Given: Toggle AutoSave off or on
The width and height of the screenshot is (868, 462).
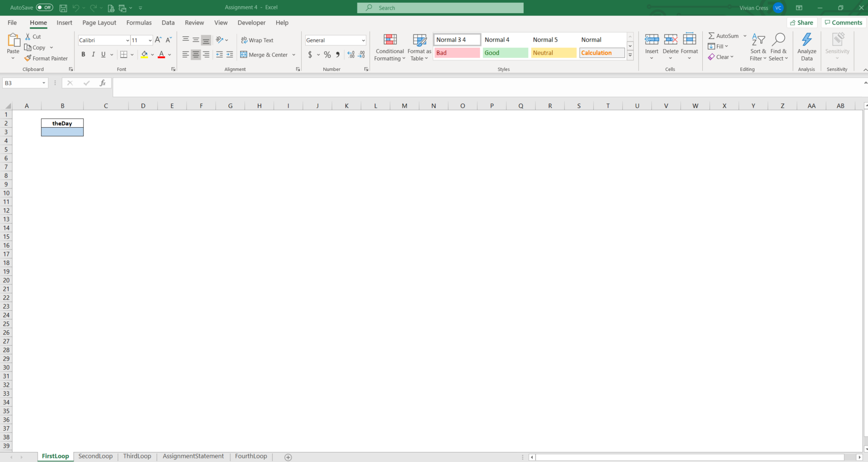Looking at the screenshot, I should (x=45, y=7).
